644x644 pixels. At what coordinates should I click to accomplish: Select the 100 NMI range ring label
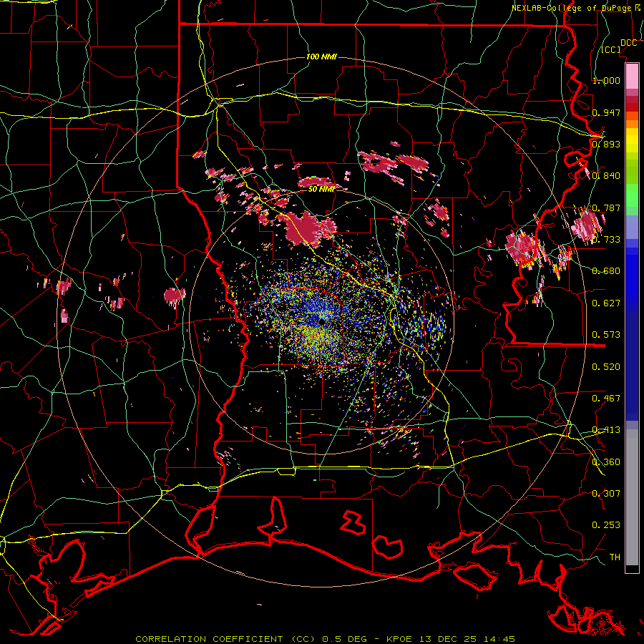pyautogui.click(x=321, y=57)
